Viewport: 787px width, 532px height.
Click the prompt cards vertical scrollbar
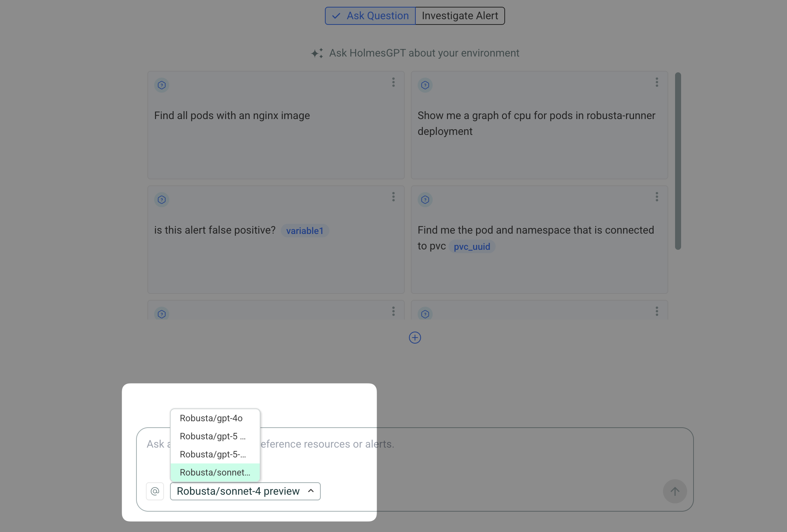(678, 161)
